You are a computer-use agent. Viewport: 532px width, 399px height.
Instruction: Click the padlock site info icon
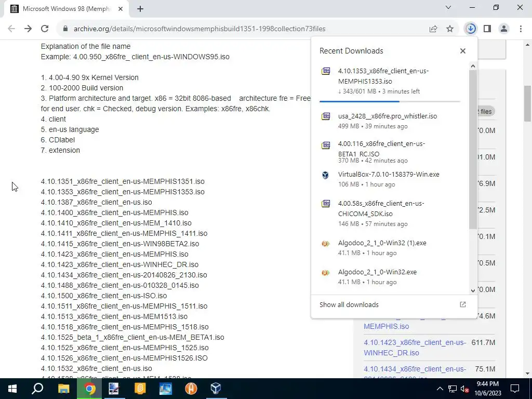point(65,29)
